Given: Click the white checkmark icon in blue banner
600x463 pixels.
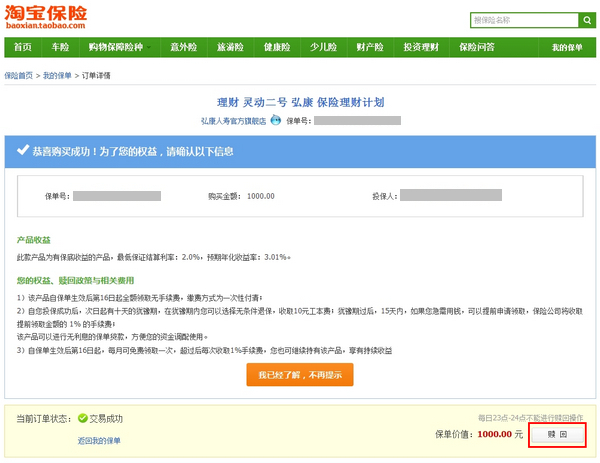Looking at the screenshot, I should pyautogui.click(x=22, y=152).
